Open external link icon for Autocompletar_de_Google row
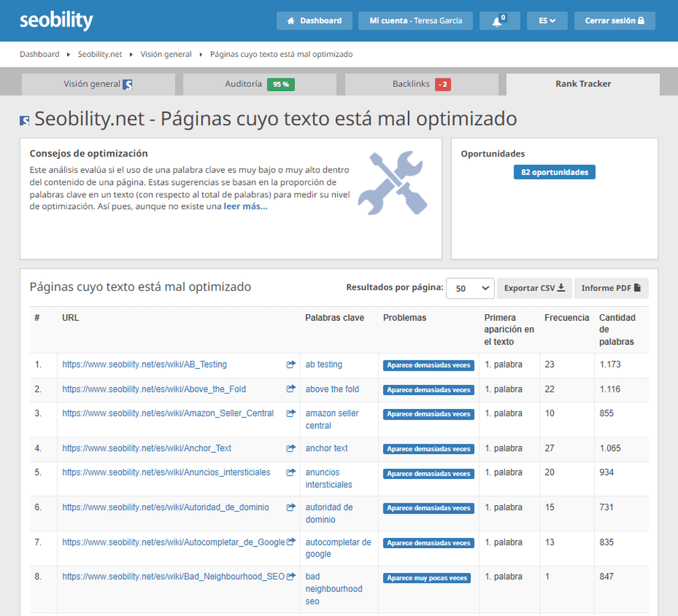678x616 pixels. (x=291, y=541)
